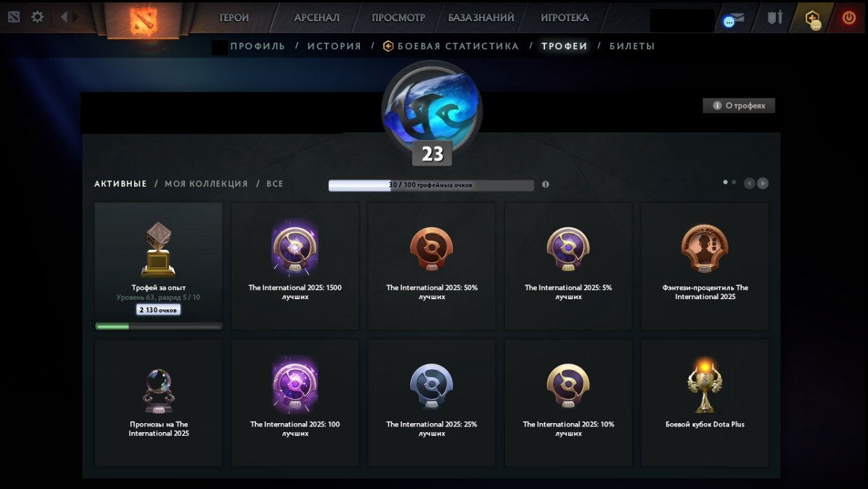The image size is (868, 489).
Task: Open the ГЕРОИ menu
Action: pos(234,18)
